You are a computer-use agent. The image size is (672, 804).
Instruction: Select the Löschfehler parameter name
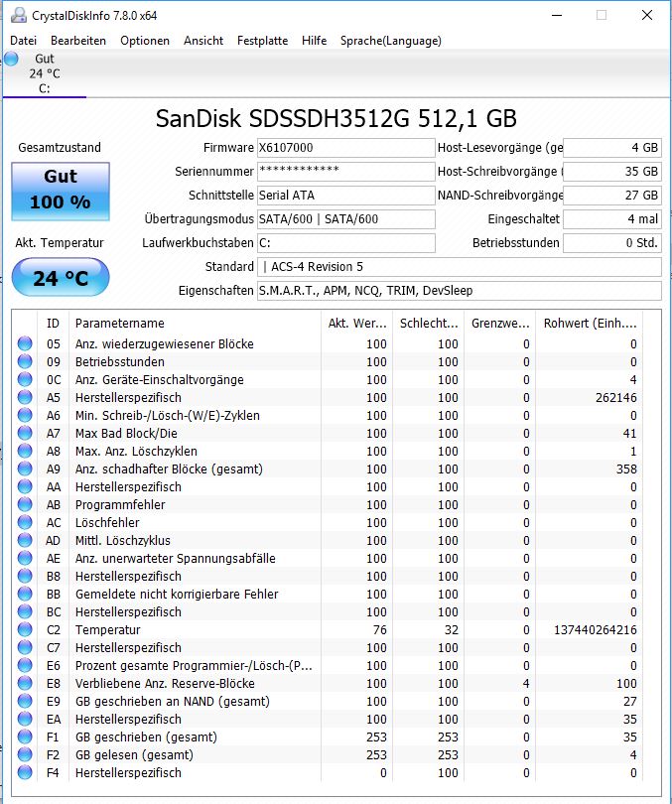(107, 522)
